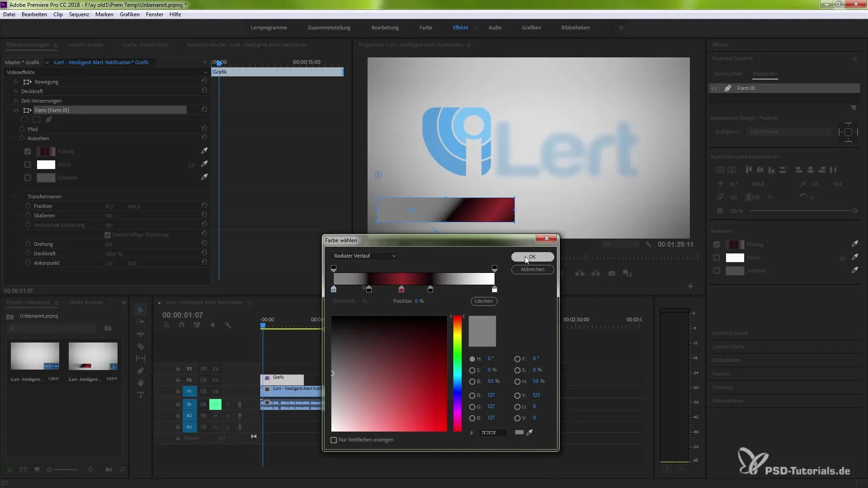
Task: Select the Hand tool
Action: point(141,383)
